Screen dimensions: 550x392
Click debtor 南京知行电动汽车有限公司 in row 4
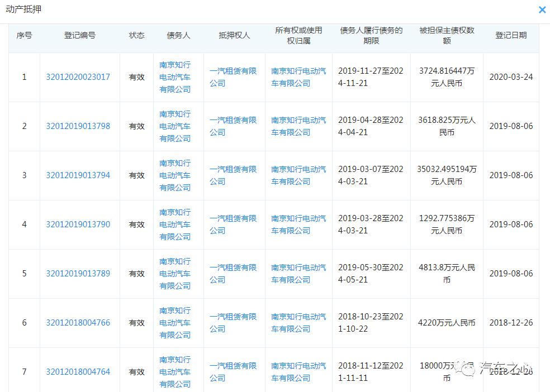click(x=175, y=224)
